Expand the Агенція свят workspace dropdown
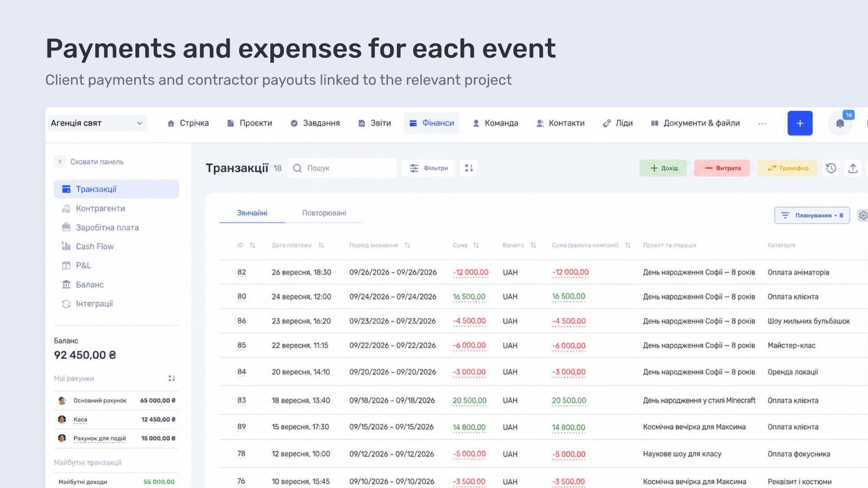 click(97, 123)
